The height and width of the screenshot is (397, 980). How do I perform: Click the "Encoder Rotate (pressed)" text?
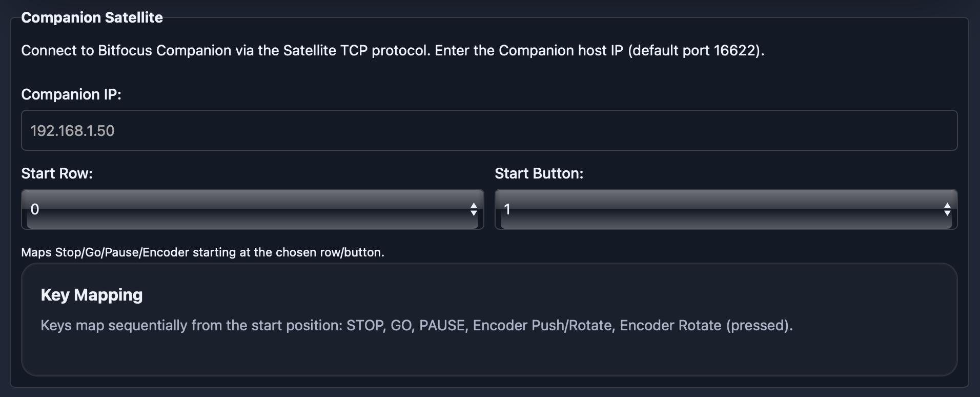[705, 325]
